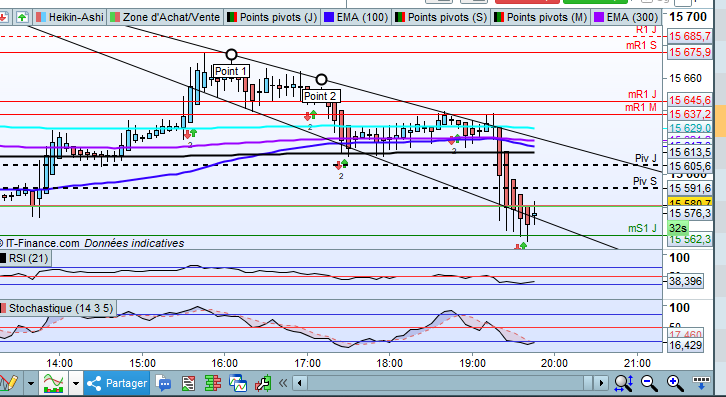This screenshot has width=726, height=397.
Task: Click the 15 605,6 pivot price label
Action: pos(690,166)
